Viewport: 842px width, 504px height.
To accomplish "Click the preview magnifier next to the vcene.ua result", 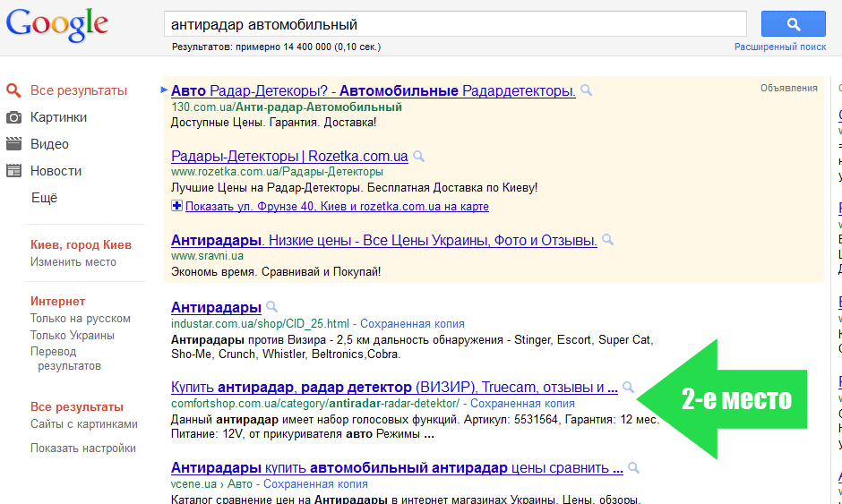I will tap(633, 467).
